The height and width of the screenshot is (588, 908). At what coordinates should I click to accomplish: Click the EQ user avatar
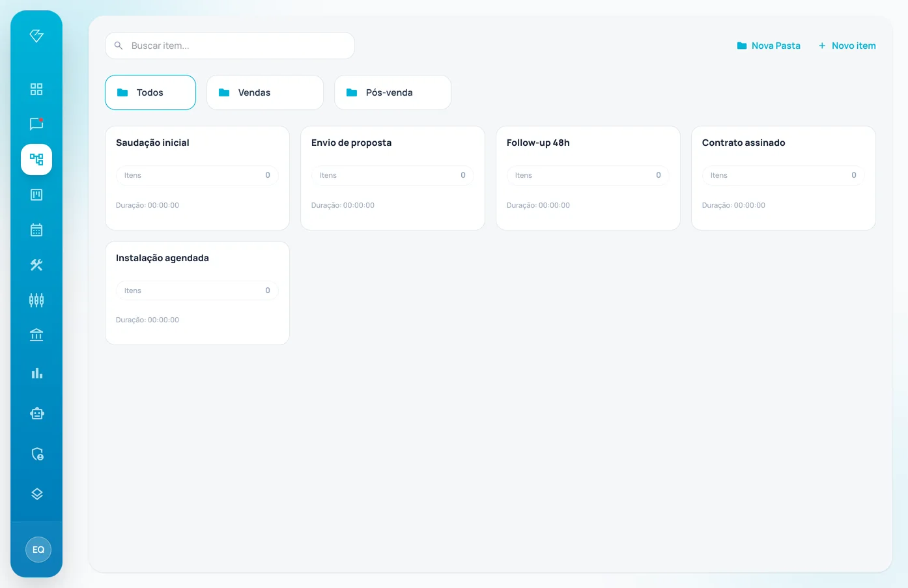(38, 550)
